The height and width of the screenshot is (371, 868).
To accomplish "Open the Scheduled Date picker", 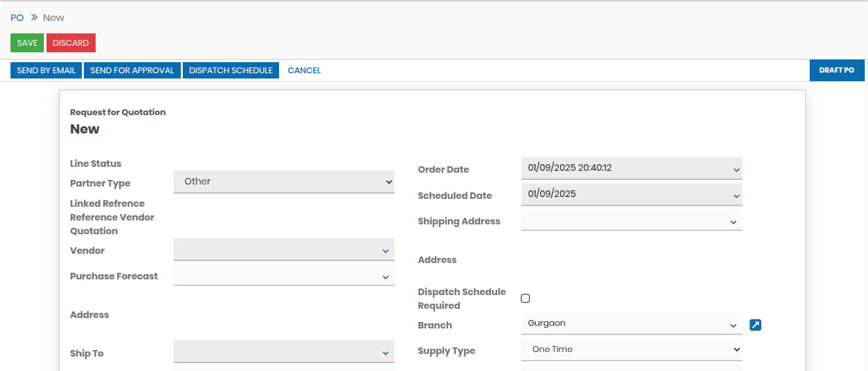I will 632,194.
